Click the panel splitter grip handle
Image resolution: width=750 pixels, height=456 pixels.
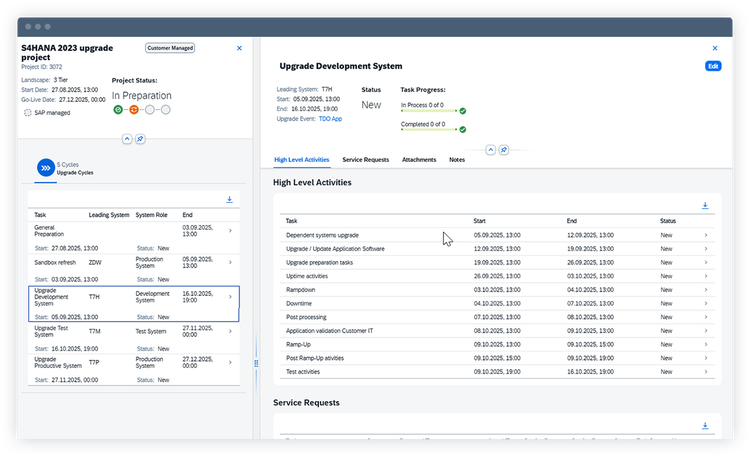[256, 364]
